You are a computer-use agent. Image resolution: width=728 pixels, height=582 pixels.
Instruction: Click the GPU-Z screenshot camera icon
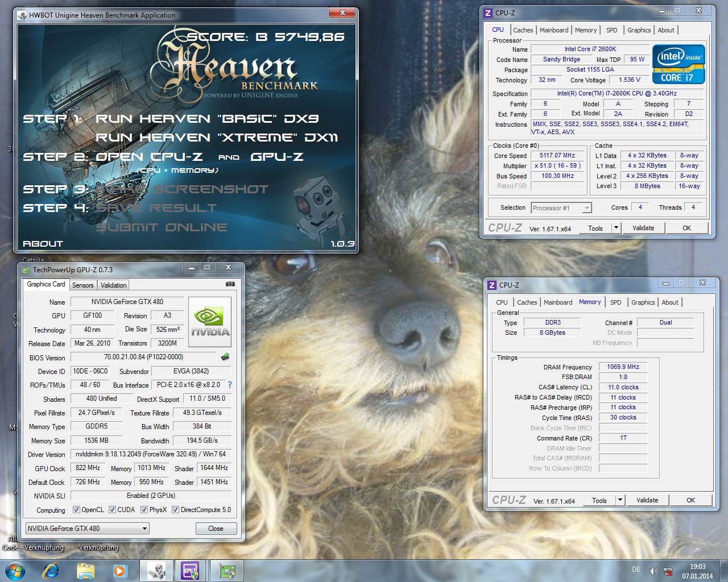tap(230, 284)
